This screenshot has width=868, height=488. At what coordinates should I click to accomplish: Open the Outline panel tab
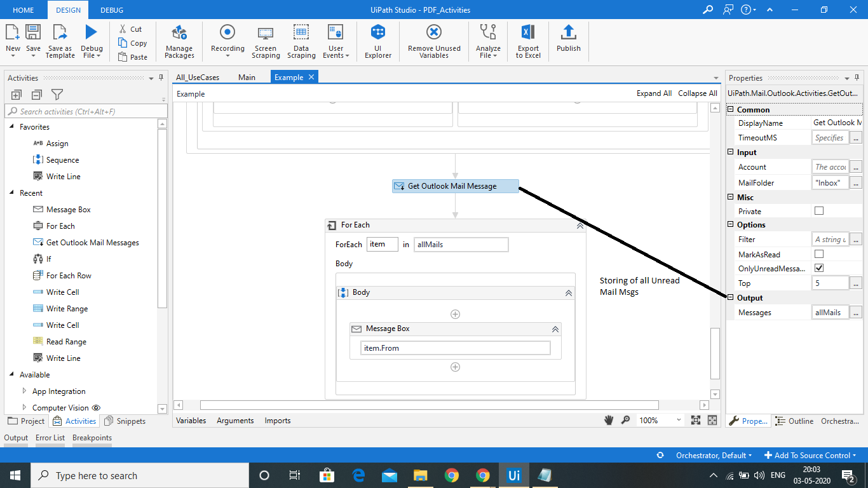pyautogui.click(x=794, y=421)
